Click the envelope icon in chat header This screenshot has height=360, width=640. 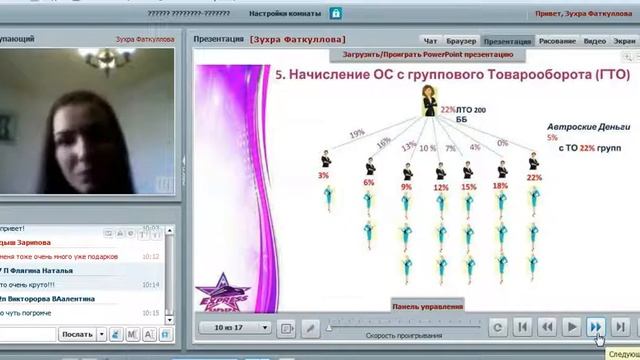(108, 233)
